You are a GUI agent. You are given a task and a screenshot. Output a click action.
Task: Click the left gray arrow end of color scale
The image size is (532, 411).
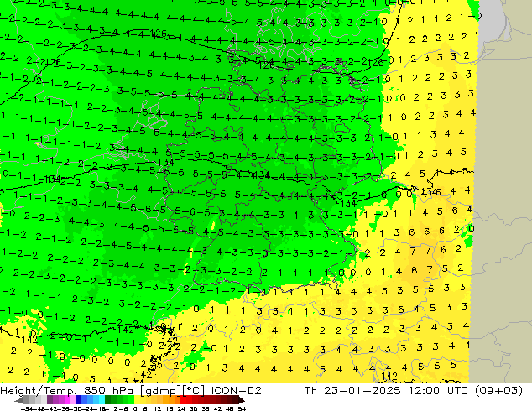coord(18,400)
